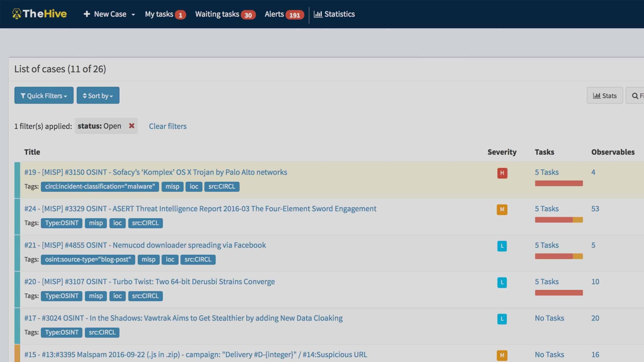Toggle misp tag on case 24

(96, 223)
